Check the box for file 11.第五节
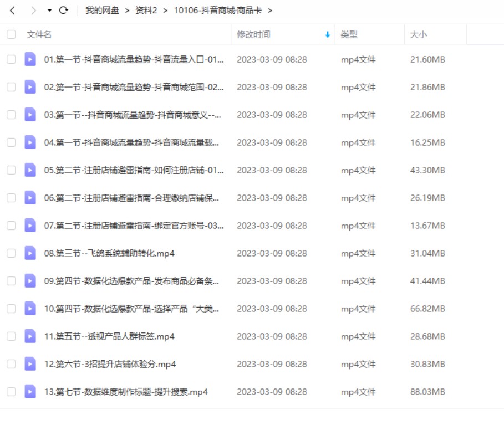The image size is (504, 425). (11, 336)
